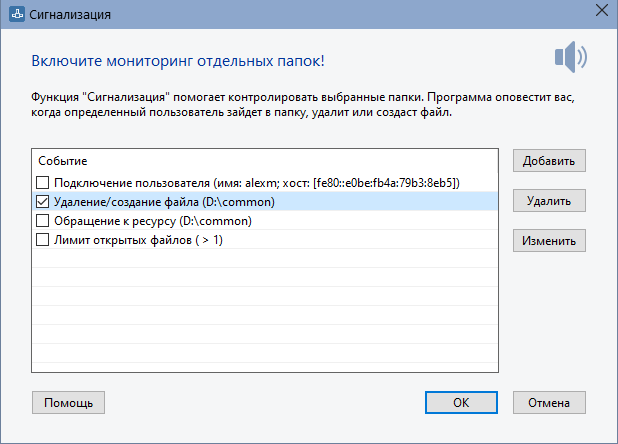The image size is (618, 444).
Task: Select the Удаление/создание файла row text
Action: point(164,202)
